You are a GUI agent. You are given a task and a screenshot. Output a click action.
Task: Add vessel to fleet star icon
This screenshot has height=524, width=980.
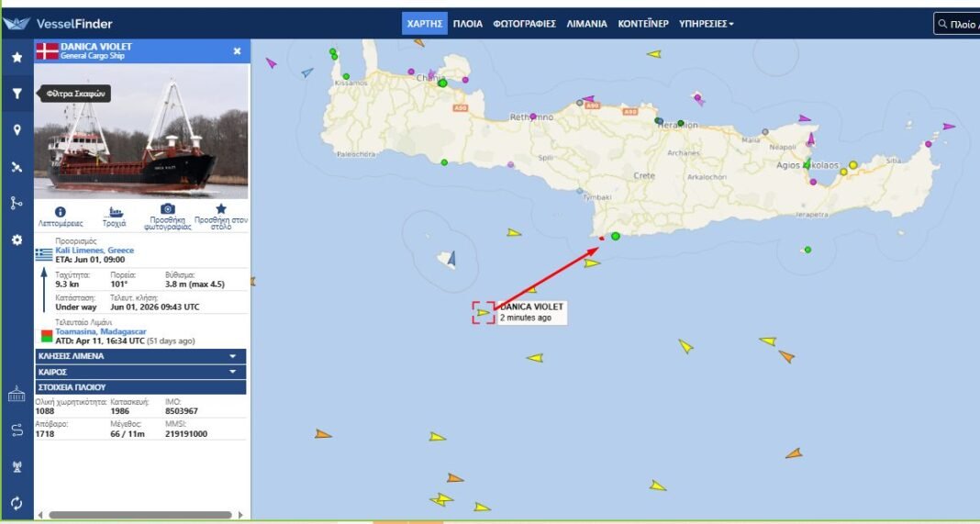pos(220,209)
